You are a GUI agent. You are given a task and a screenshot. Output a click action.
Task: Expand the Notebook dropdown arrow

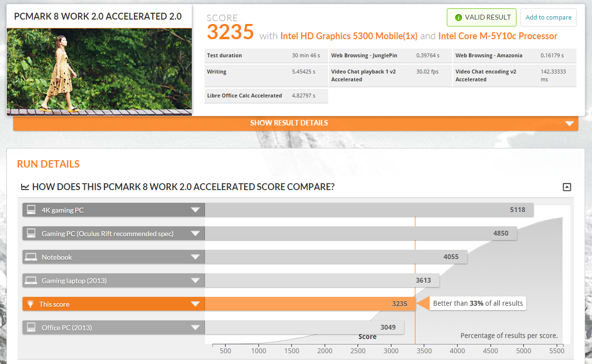[196, 257]
